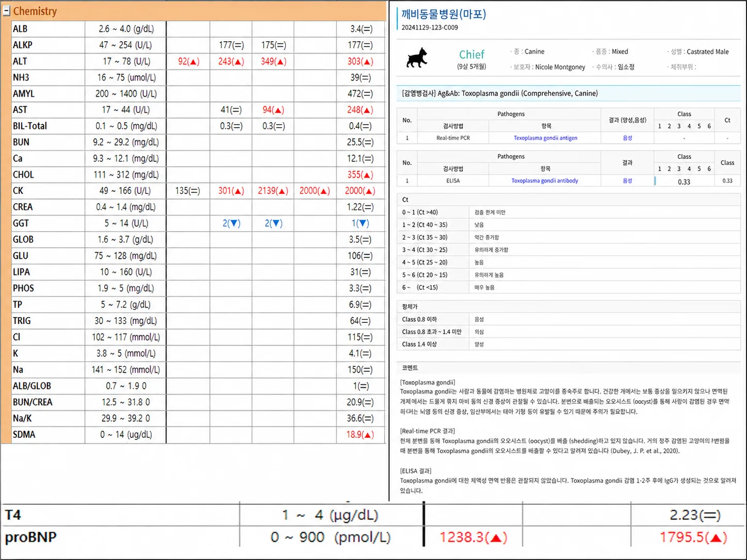Select the GGT row label
Screen dimensions: 747x560
coord(21,223)
